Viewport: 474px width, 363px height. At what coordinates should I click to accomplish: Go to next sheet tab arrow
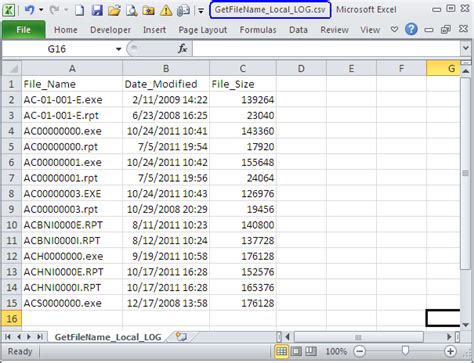[29, 337]
